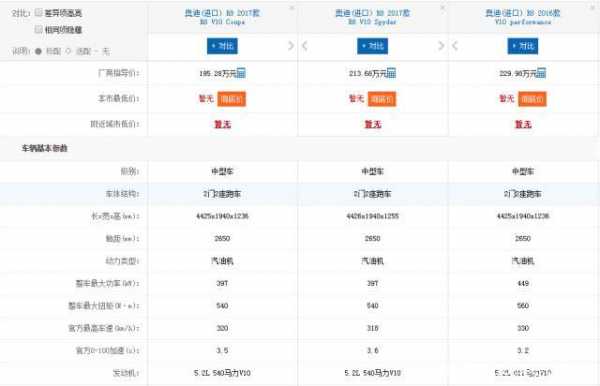Move the Spyder column left with arrow

coord(305,46)
